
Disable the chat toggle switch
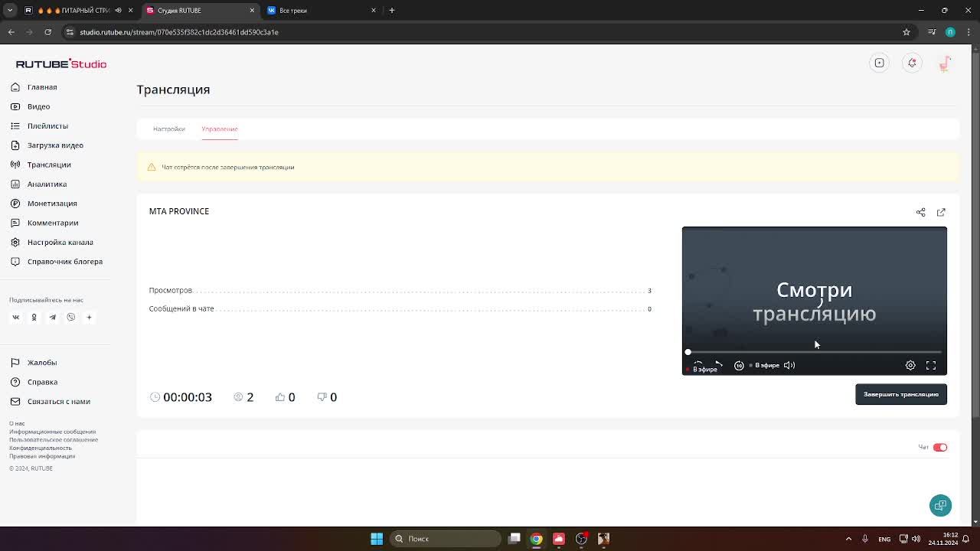[x=939, y=448]
